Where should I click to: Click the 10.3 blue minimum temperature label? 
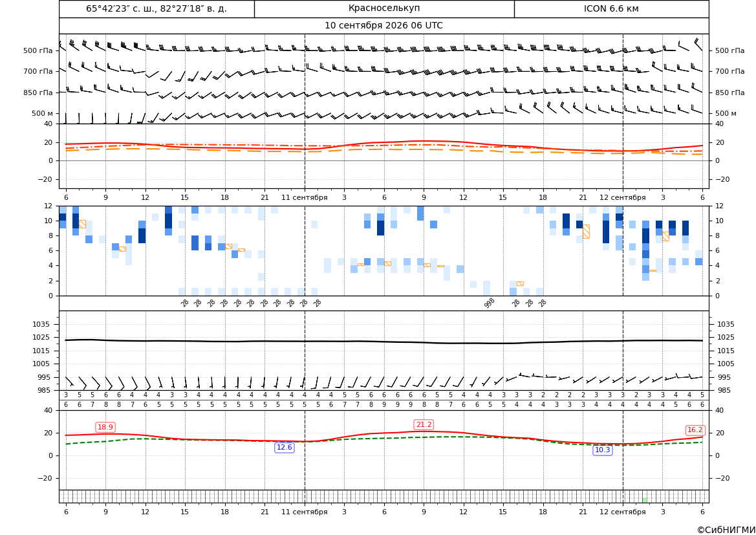click(x=602, y=450)
